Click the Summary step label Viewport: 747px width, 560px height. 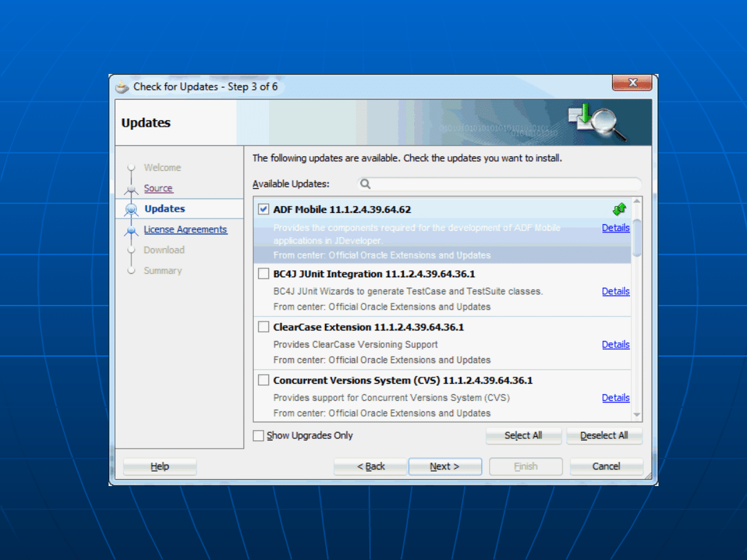[x=163, y=270]
